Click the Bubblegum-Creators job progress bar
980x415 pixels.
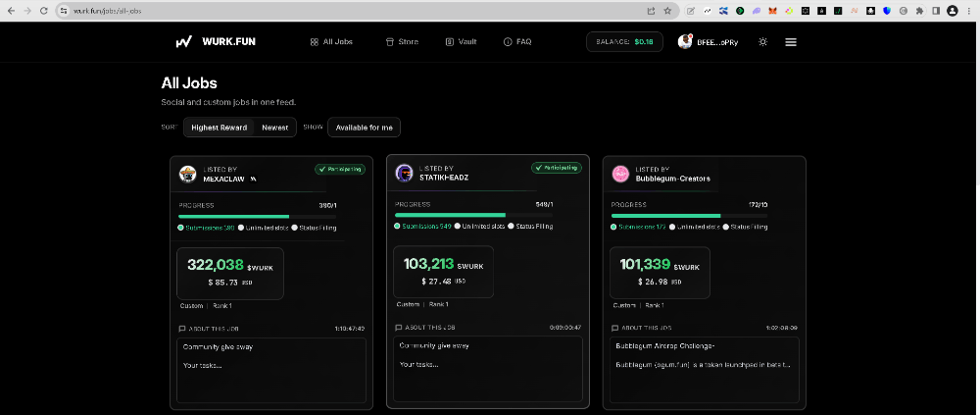pos(689,215)
